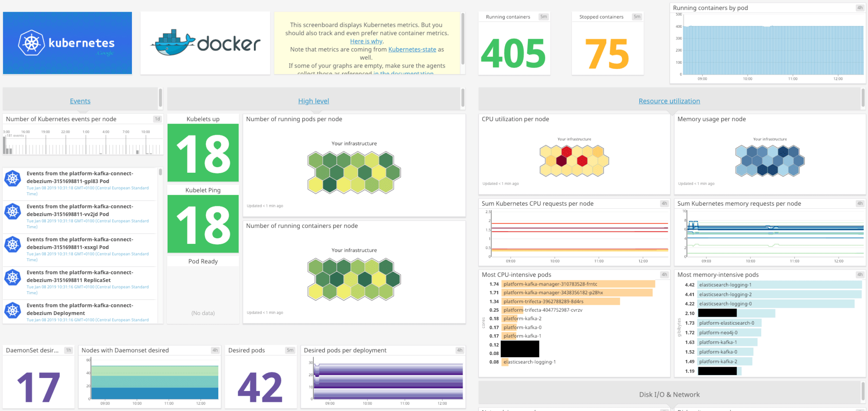
Task: Click Kubernetes icon beside debezium-3151698811-xsxgl Pod event
Action: click(x=13, y=244)
